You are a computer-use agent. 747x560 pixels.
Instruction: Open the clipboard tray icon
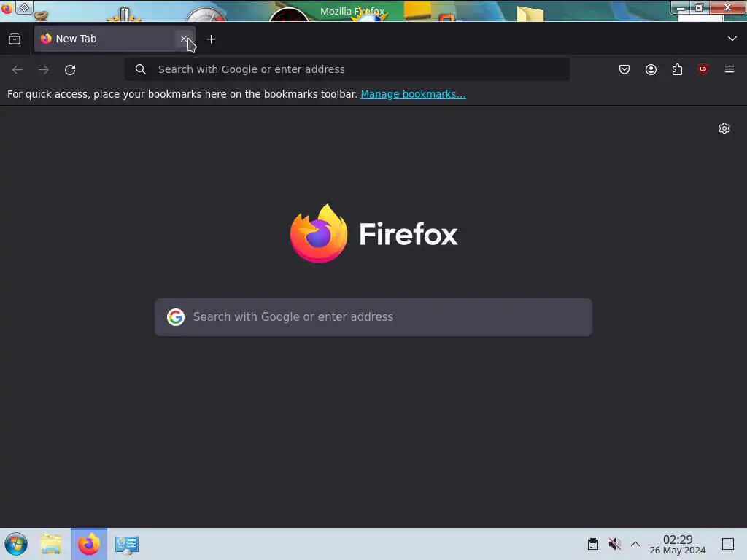592,544
